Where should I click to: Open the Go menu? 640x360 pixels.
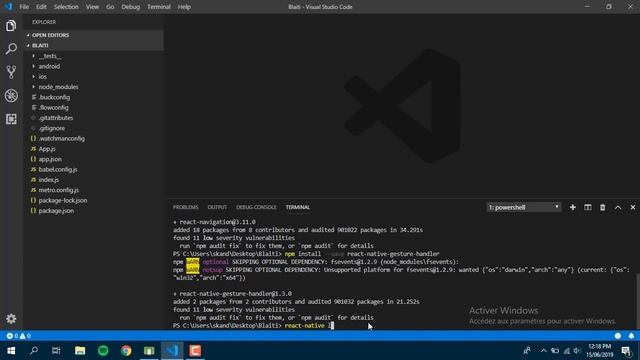click(x=110, y=7)
